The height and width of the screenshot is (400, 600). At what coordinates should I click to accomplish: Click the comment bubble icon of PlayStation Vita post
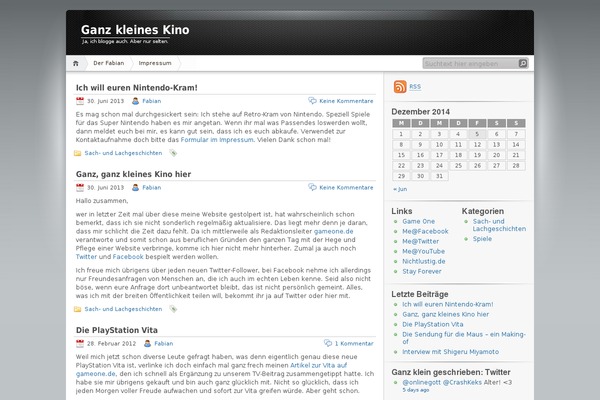(x=328, y=343)
